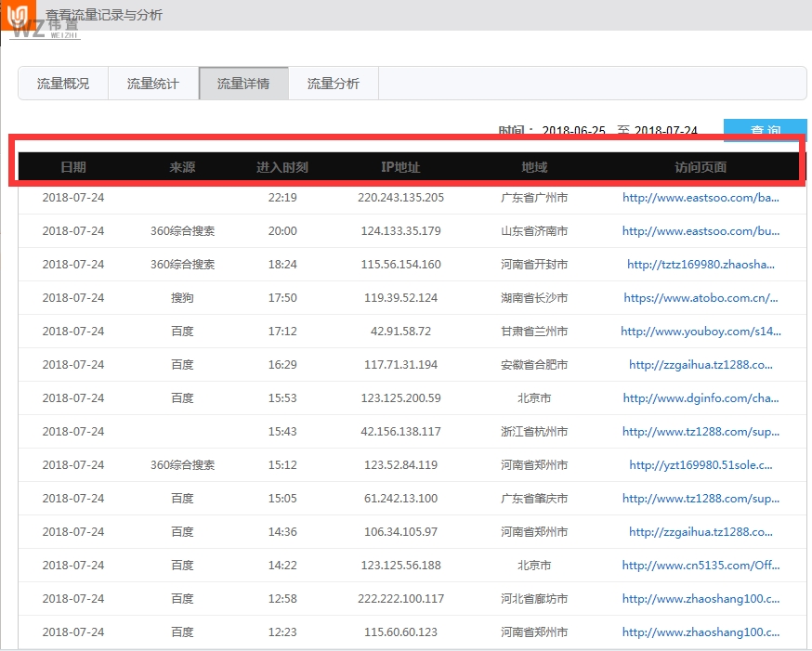812x651 pixels.
Task: Open the atobo.com.cn visited page link
Action: pyautogui.click(x=703, y=298)
